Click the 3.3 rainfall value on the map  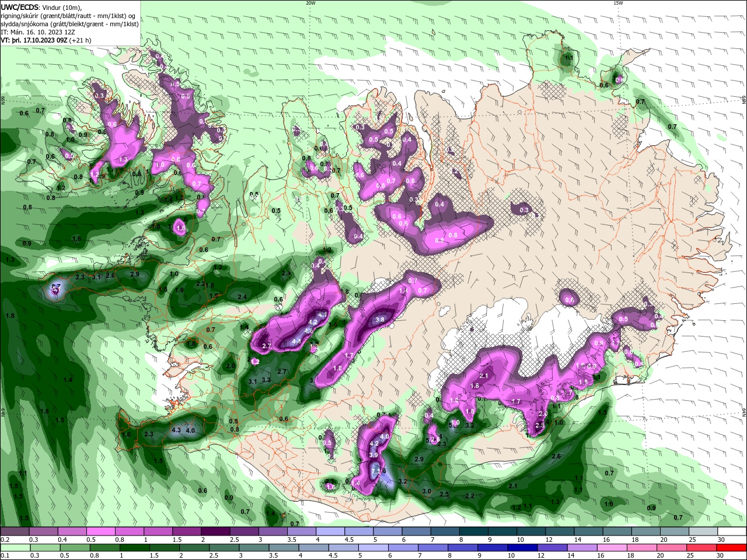(x=266, y=380)
